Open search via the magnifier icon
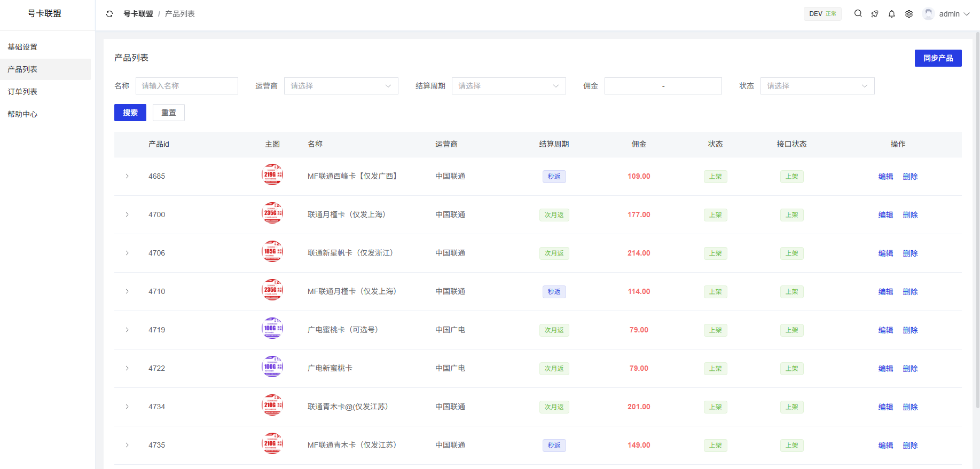Viewport: 980px width, 469px height. click(x=858, y=14)
